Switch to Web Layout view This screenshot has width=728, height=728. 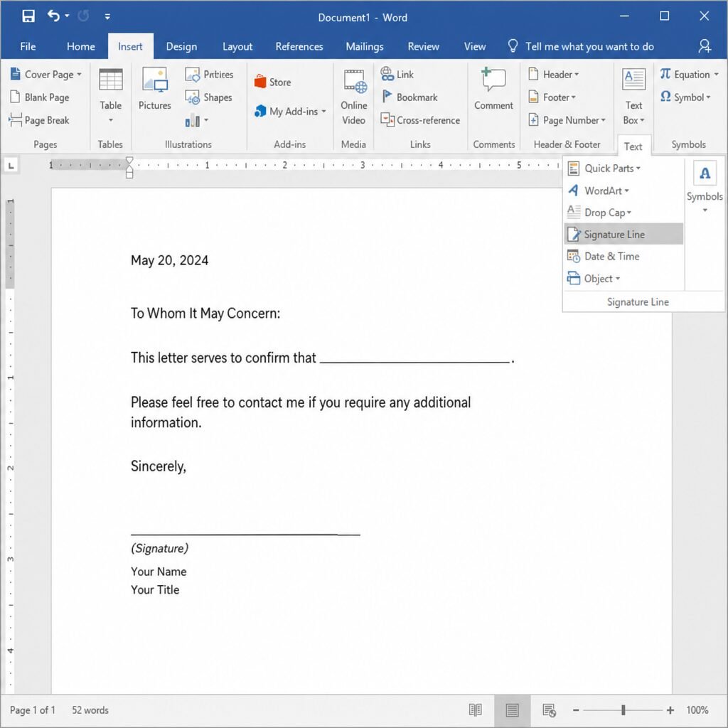(x=550, y=710)
